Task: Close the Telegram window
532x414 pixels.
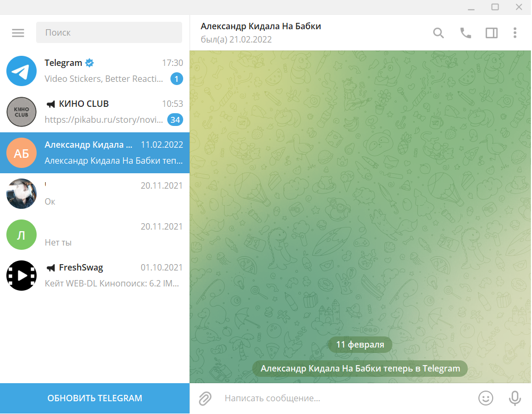Action: coord(519,7)
